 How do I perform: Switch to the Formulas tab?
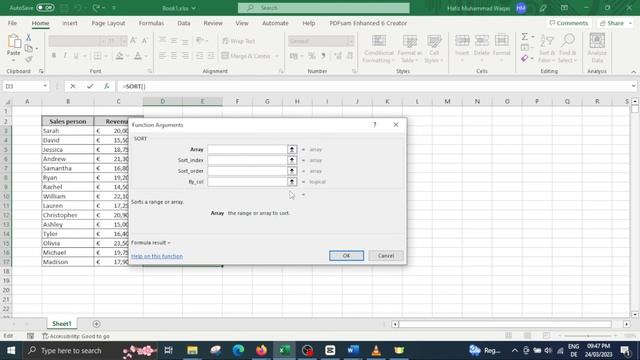151,23
